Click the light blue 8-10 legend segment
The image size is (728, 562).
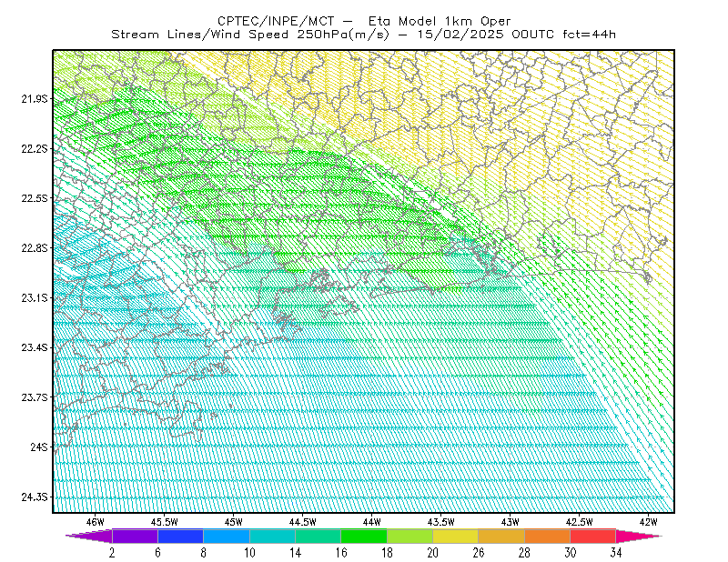[227, 536]
